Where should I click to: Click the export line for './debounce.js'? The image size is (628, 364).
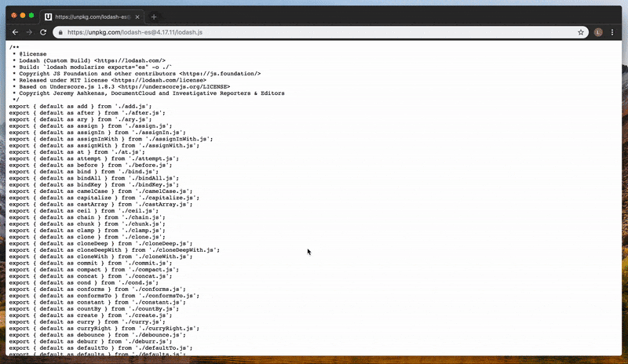pos(97,335)
